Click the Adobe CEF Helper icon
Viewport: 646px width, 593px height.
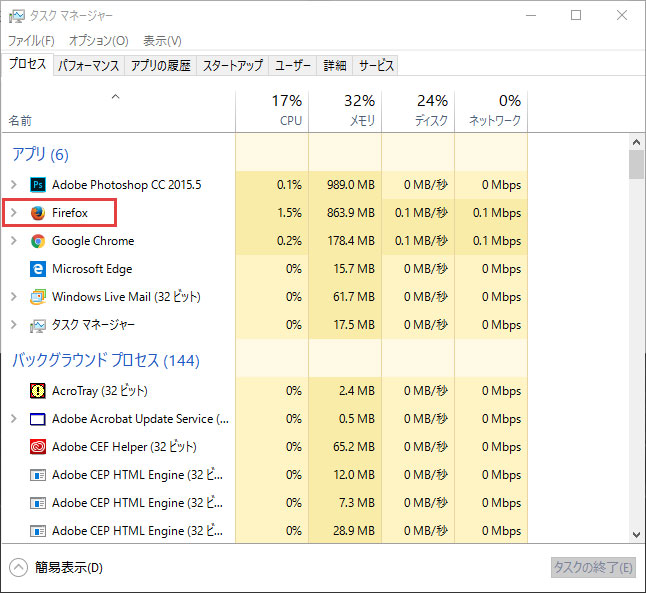click(x=38, y=447)
